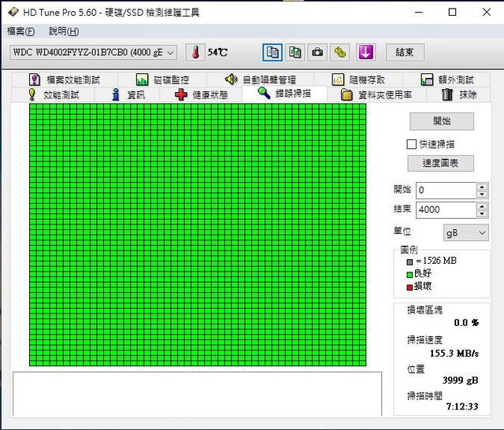This screenshot has height=430, width=504.
Task: Open the 健康狀態 health tab
Action: pyautogui.click(x=202, y=95)
